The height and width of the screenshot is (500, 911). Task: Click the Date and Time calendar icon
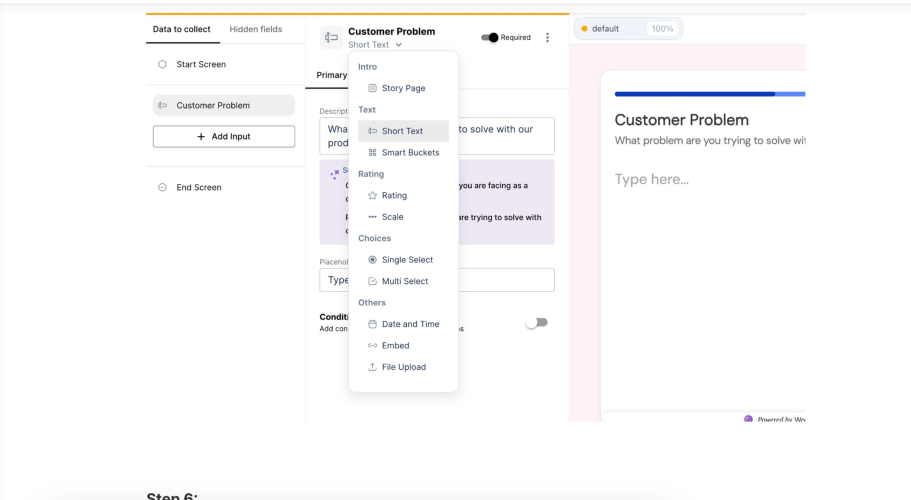pos(373,324)
